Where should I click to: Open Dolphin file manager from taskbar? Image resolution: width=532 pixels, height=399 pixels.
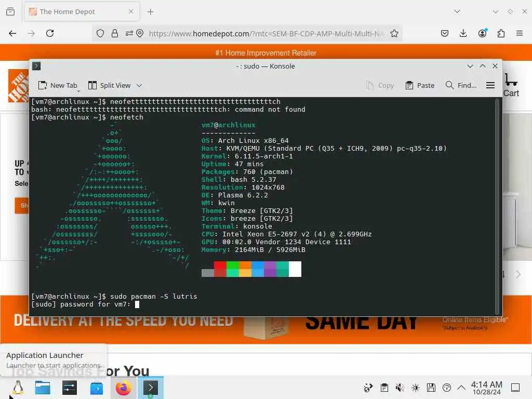[43, 388]
